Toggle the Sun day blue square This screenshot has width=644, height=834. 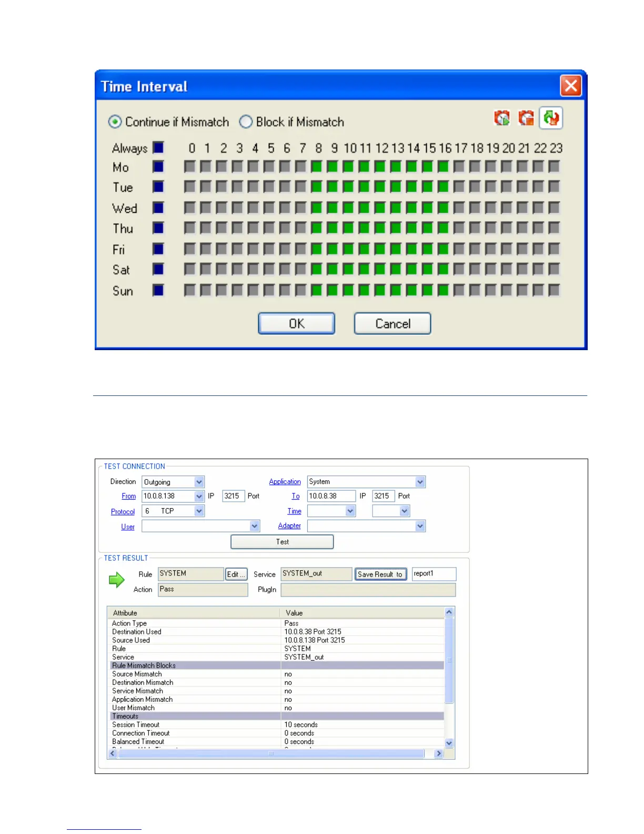pos(158,290)
